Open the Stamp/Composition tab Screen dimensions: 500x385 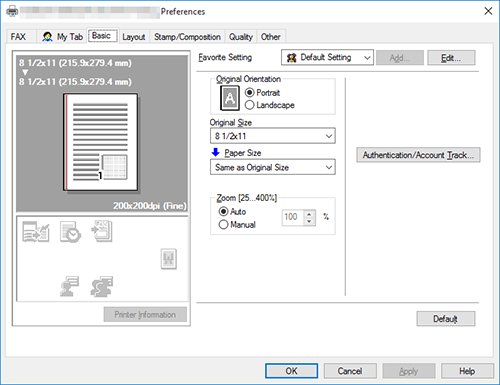(x=187, y=37)
